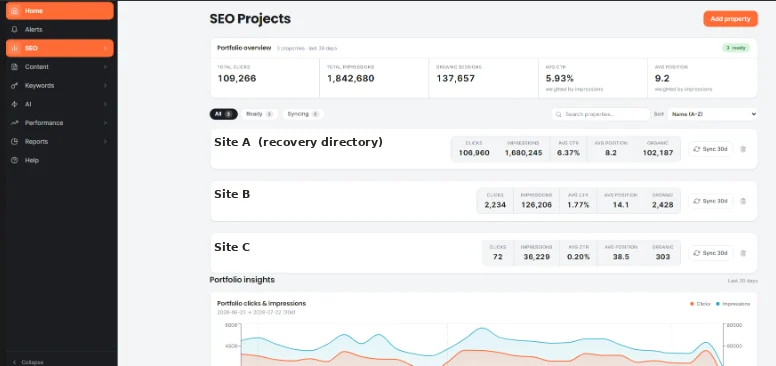Click the Collapse sidebar arrow icon
This screenshot has height=366, width=776.
(14, 362)
